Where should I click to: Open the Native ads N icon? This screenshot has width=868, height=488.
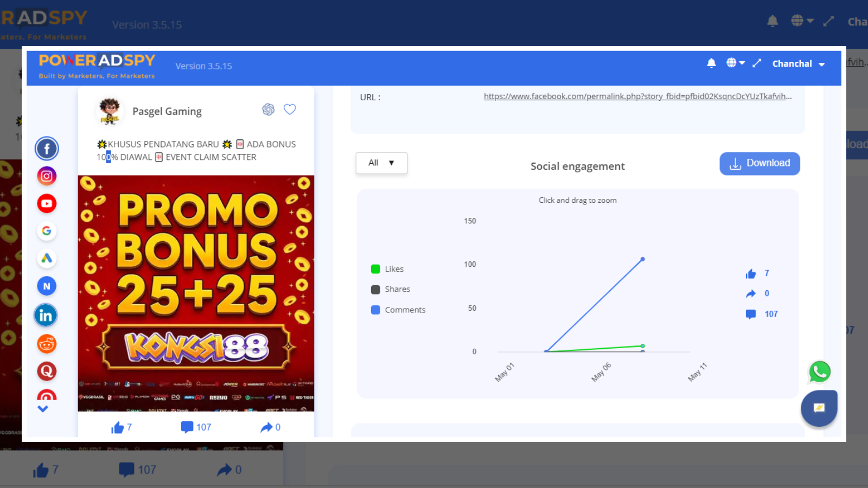pos(47,286)
